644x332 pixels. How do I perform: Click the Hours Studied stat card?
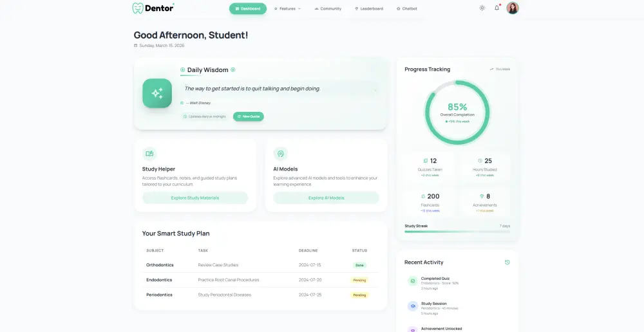485,167
